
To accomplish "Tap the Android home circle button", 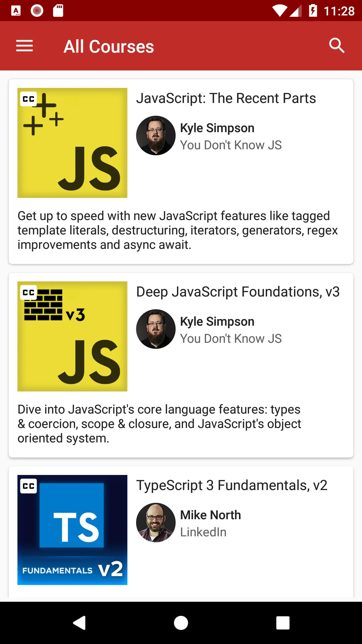I will 181,623.
